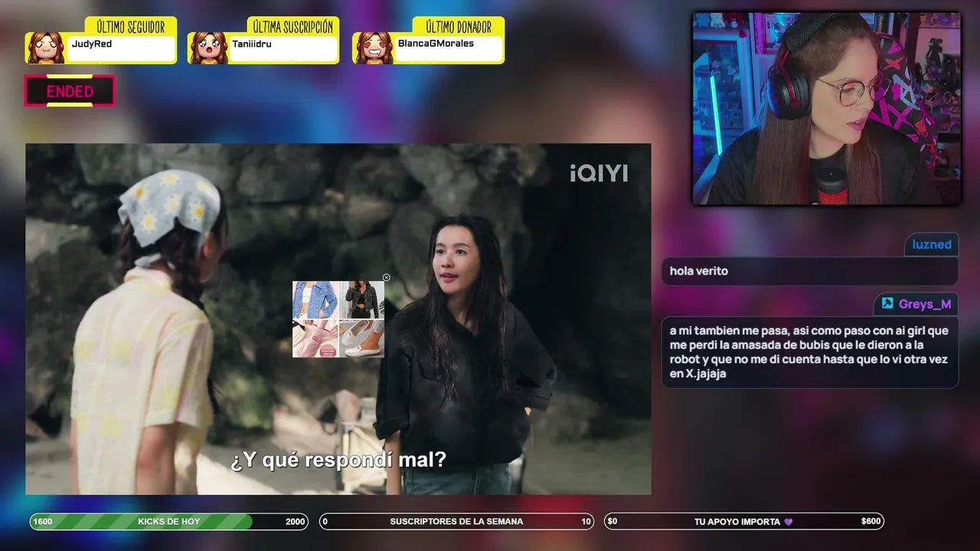Open luzned's chat username
The image size is (980, 551).
click(x=932, y=245)
